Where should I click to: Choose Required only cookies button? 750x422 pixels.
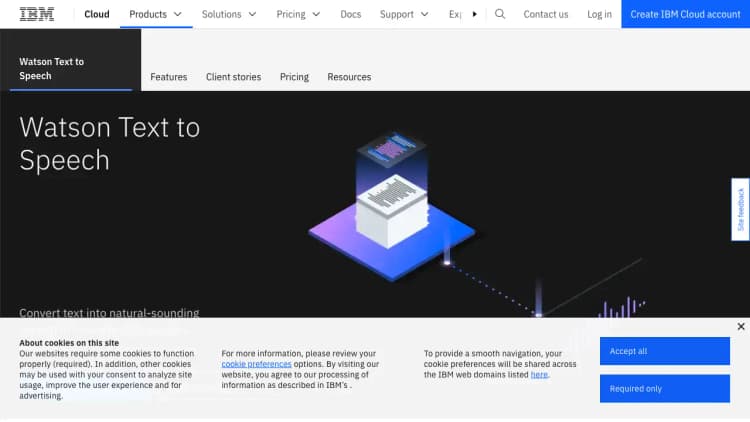point(664,388)
